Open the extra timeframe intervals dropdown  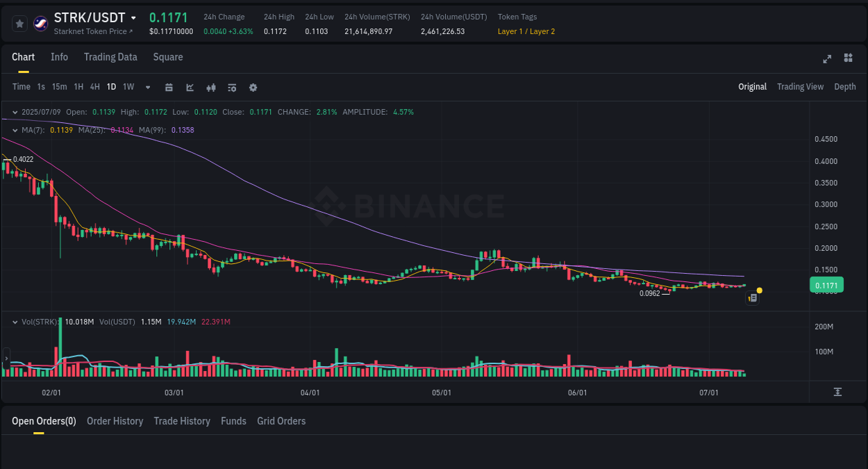pyautogui.click(x=147, y=87)
